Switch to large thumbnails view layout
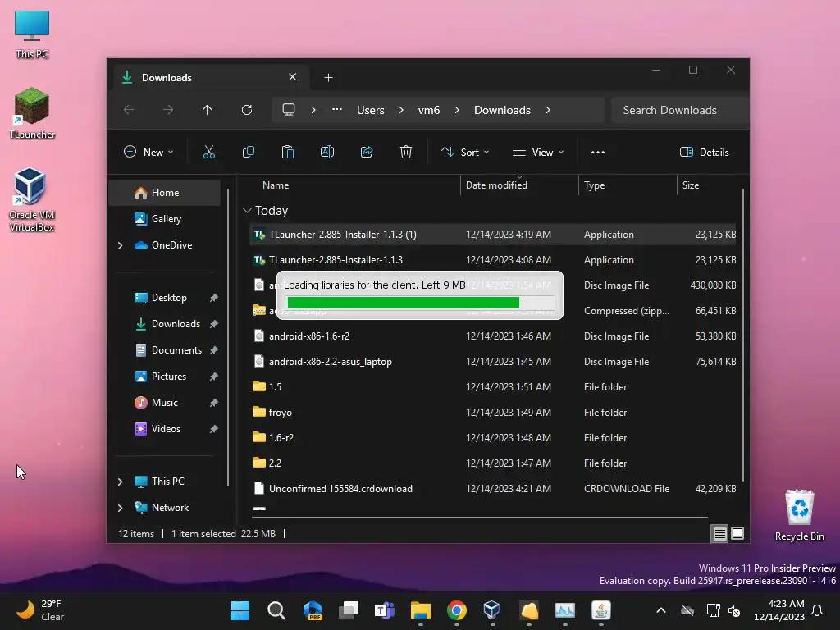 coord(737,533)
